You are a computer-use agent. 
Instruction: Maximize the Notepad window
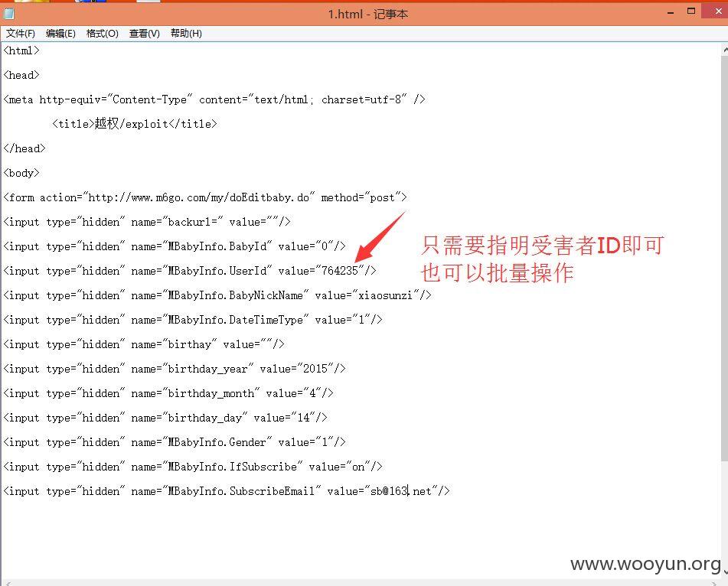coord(691,11)
